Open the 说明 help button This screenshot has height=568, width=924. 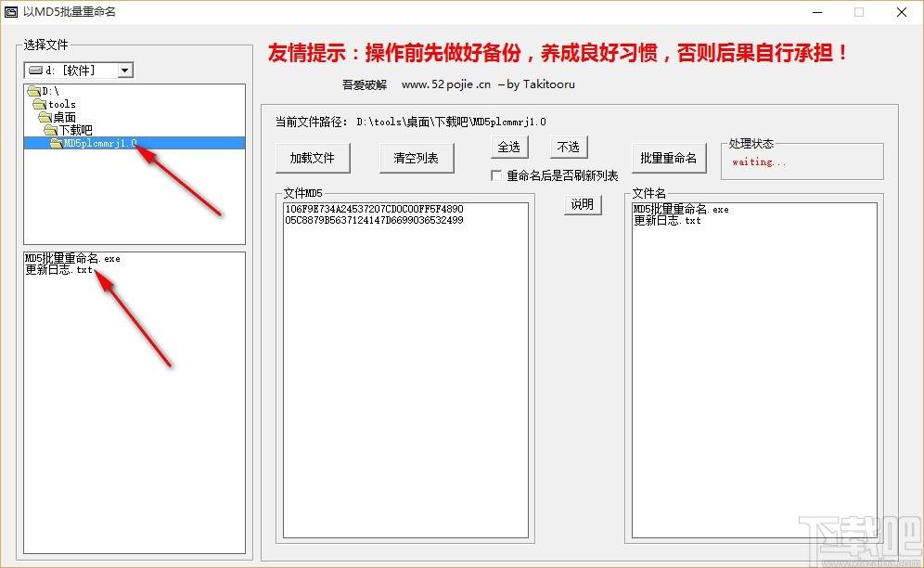(583, 204)
